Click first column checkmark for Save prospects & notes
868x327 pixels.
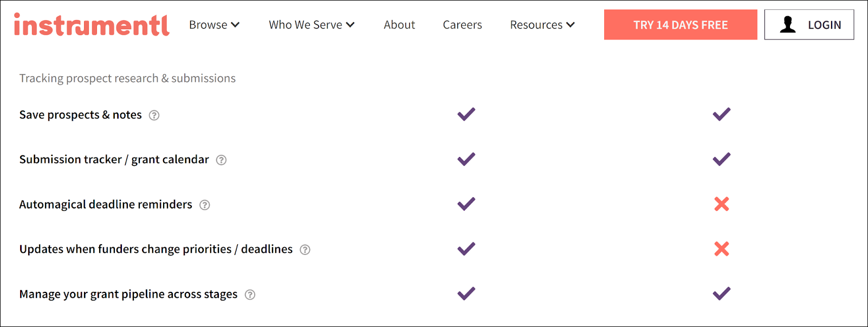point(466,114)
